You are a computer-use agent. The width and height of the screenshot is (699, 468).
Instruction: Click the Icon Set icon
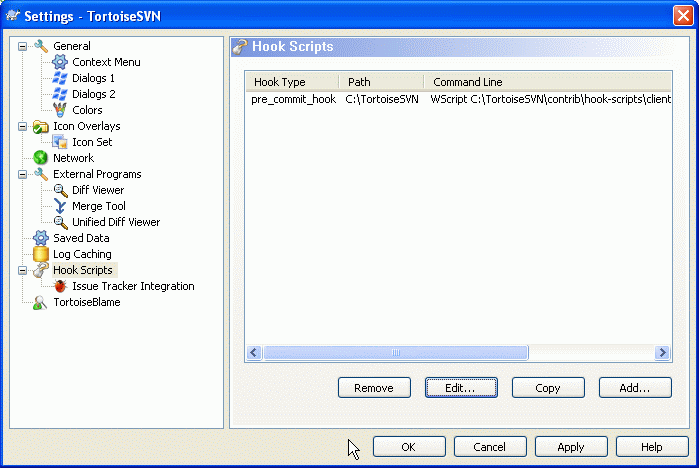click(x=60, y=142)
